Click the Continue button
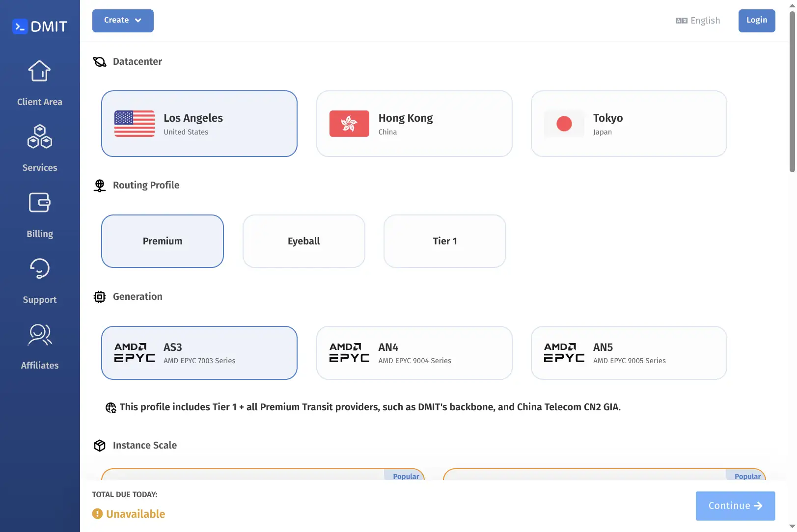Viewport: 797px width, 532px height. [735, 506]
